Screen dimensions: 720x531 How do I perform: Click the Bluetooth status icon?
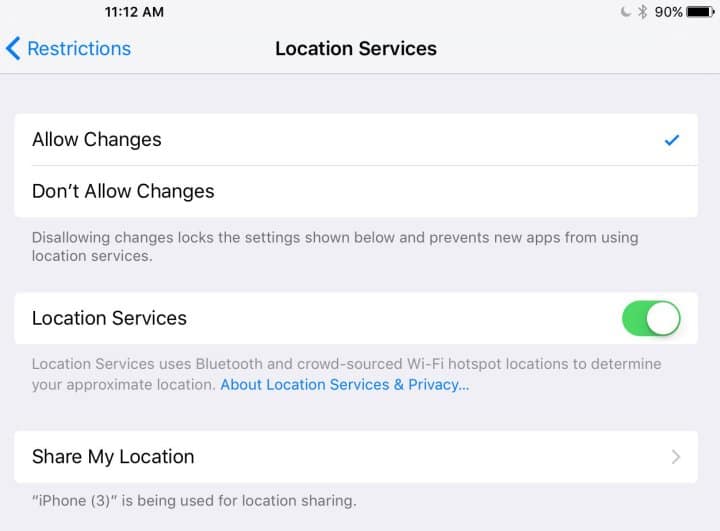click(643, 11)
